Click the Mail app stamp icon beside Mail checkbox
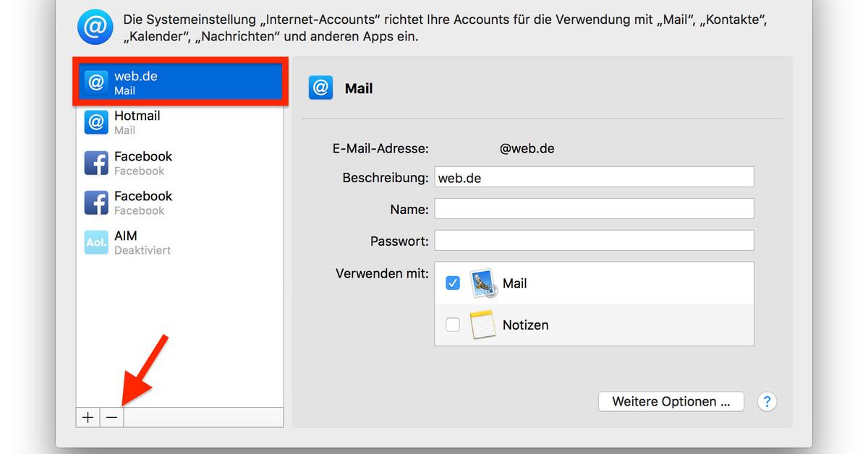The height and width of the screenshot is (454, 868). [483, 283]
